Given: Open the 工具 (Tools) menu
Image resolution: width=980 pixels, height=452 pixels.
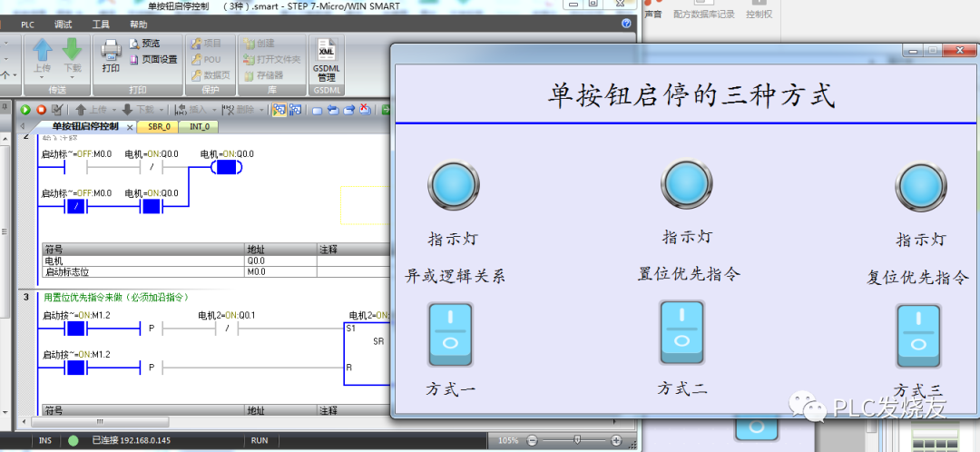Looking at the screenshot, I should point(101,25).
